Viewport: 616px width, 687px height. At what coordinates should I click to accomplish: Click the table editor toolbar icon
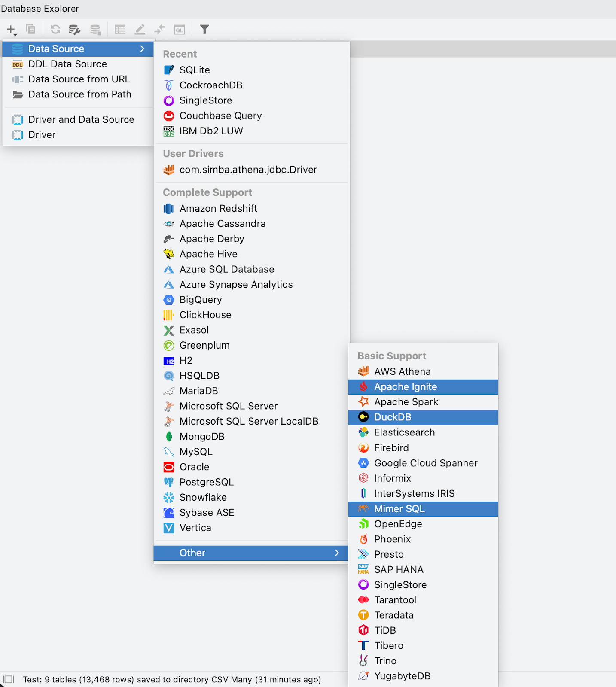point(120,30)
